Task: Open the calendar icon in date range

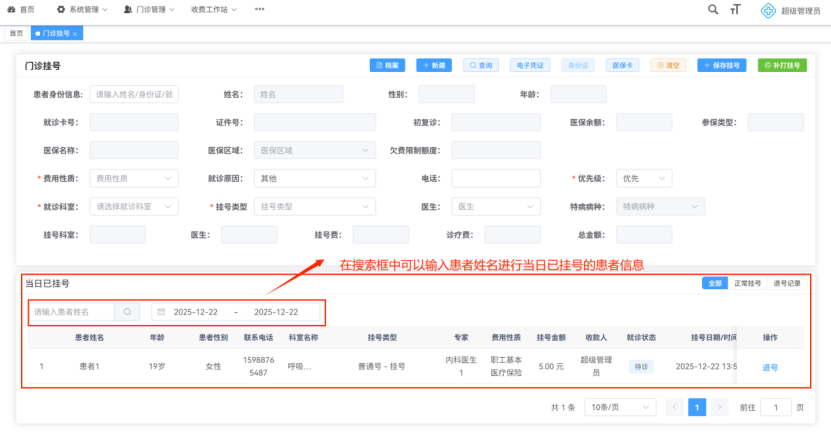Action: (x=161, y=312)
